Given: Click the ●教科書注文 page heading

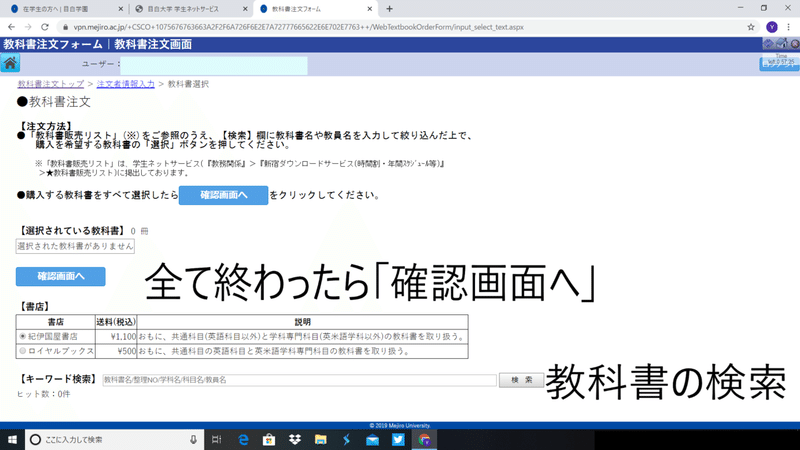Looking at the screenshot, I should [x=54, y=102].
